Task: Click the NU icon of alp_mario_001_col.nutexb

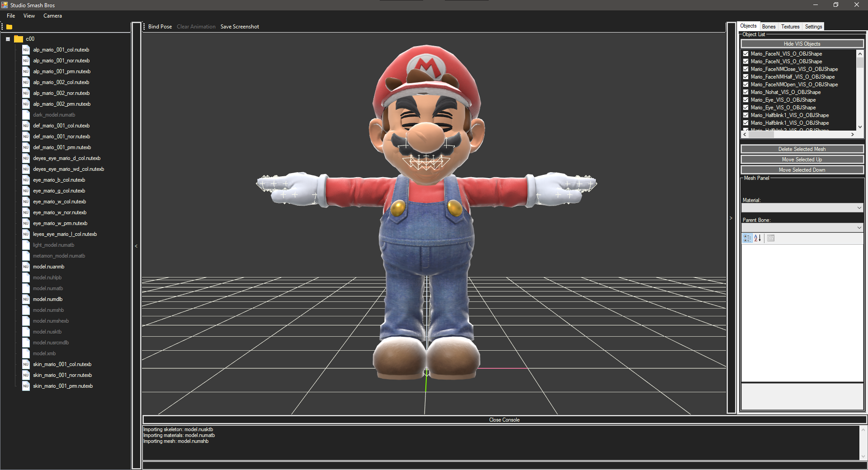Action: coord(26,50)
